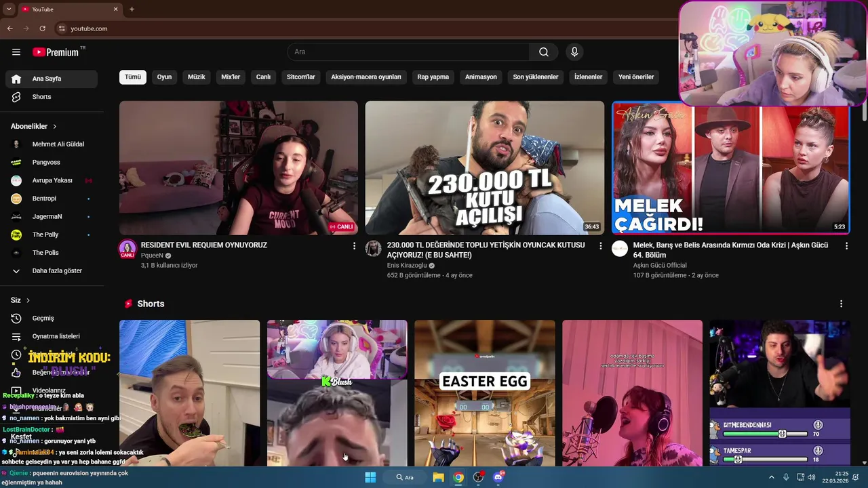Open RESIDENT EVIL REQUIEM OYNUYORUZ title
Image resolution: width=868 pixels, height=488 pixels.
pyautogui.click(x=204, y=245)
